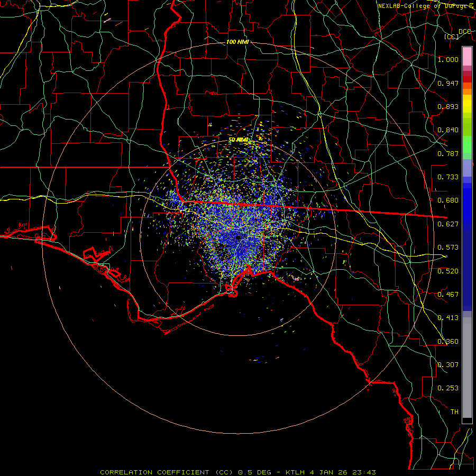Select the 0.360 scale value
The image size is (476, 476).
[x=448, y=342]
